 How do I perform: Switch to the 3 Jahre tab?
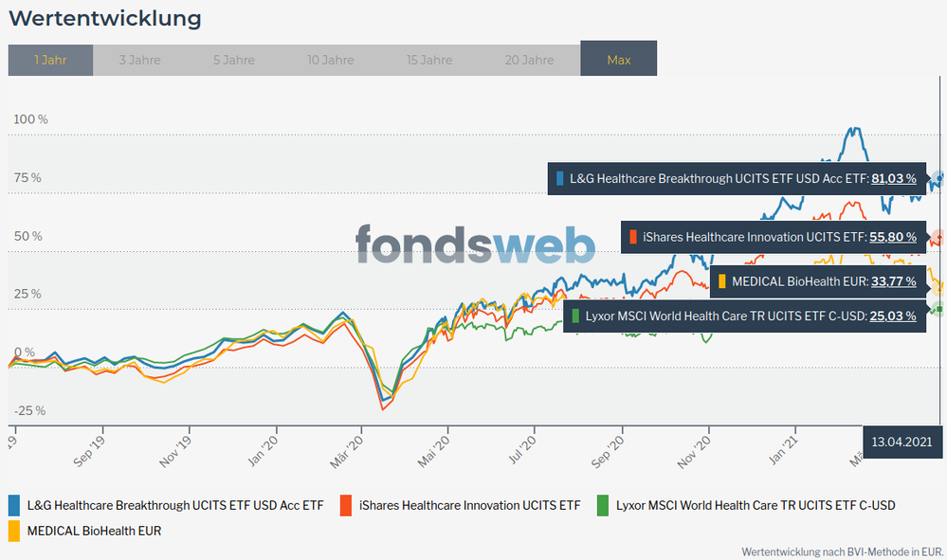point(139,60)
